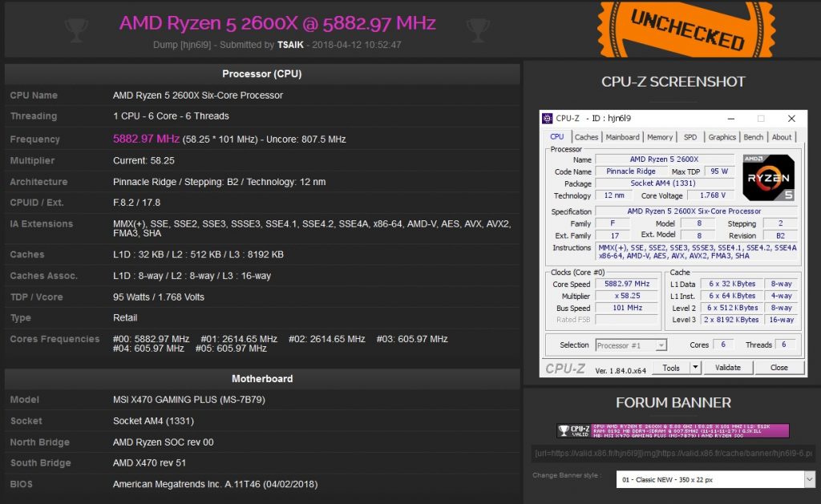The height and width of the screenshot is (504, 821).
Task: Open the About tab in CPU-Z
Action: point(781,136)
